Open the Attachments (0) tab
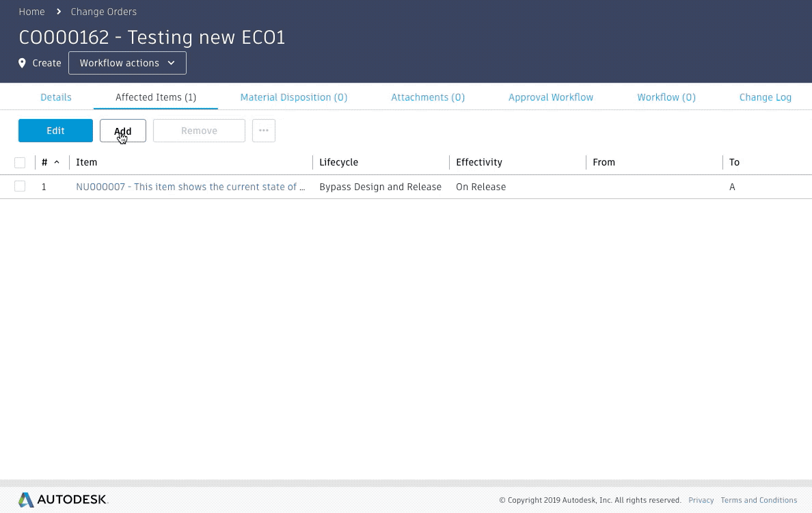The height and width of the screenshot is (513, 812). click(x=428, y=97)
